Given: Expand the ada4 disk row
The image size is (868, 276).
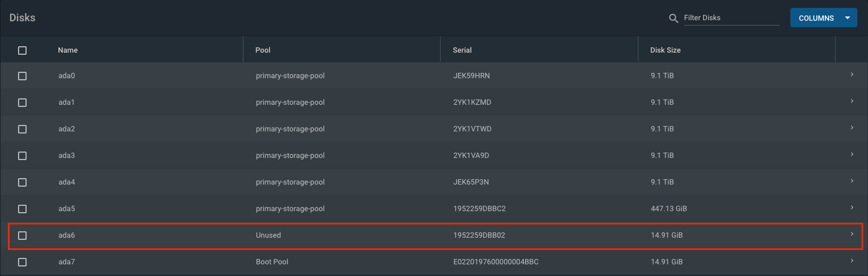Looking at the screenshot, I should tap(852, 181).
